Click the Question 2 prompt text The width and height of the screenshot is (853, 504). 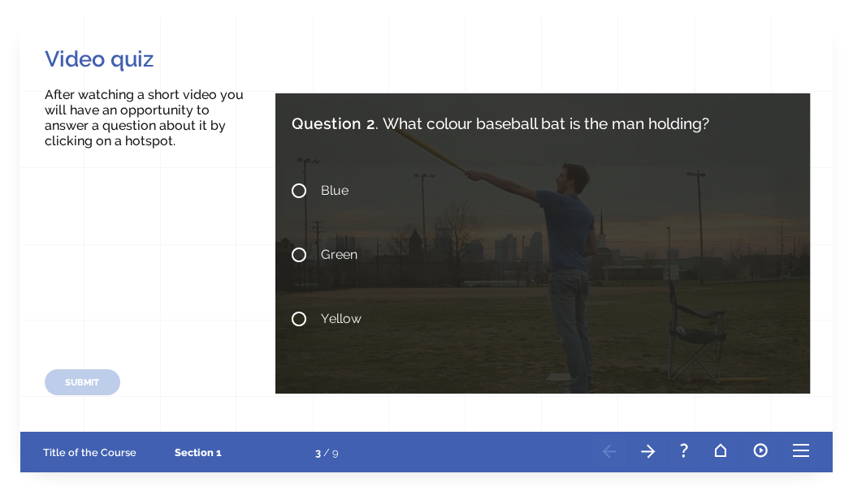point(500,124)
